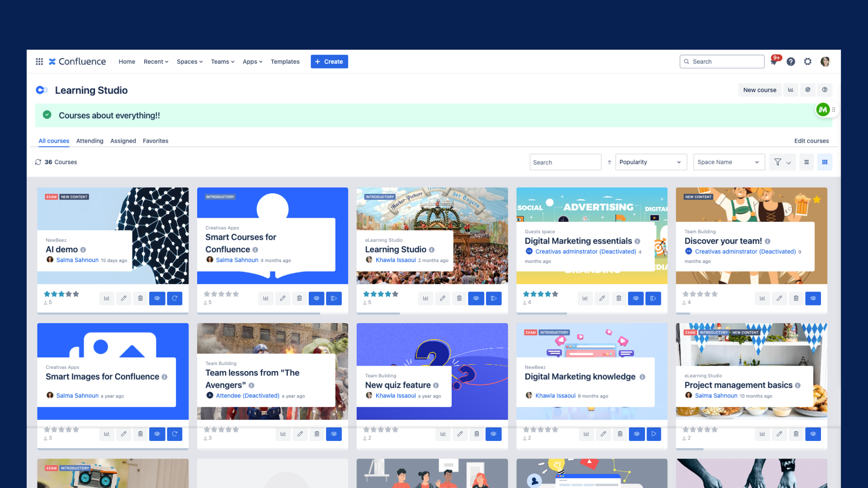The width and height of the screenshot is (868, 488).
Task: Switch to the Attending tab
Action: (90, 141)
